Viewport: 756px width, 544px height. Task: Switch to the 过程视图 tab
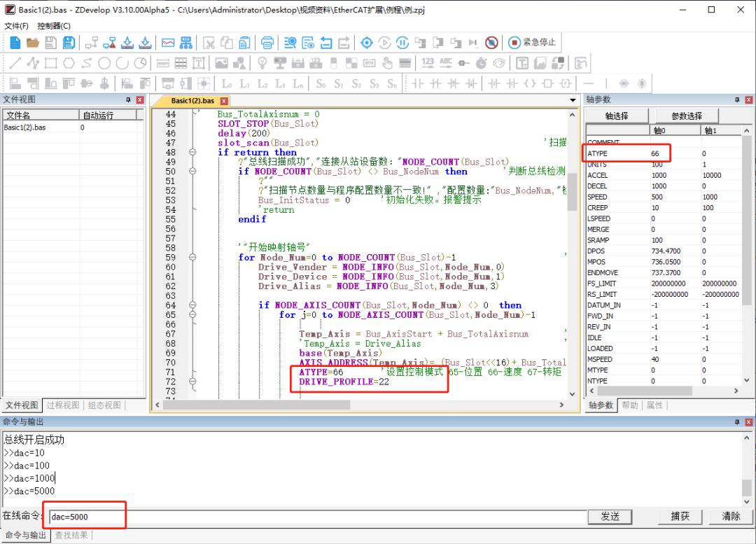coord(62,405)
